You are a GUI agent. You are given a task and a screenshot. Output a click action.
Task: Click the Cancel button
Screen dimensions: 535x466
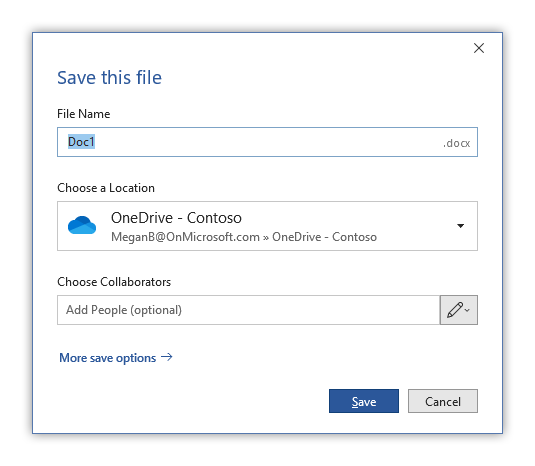pyautogui.click(x=443, y=401)
